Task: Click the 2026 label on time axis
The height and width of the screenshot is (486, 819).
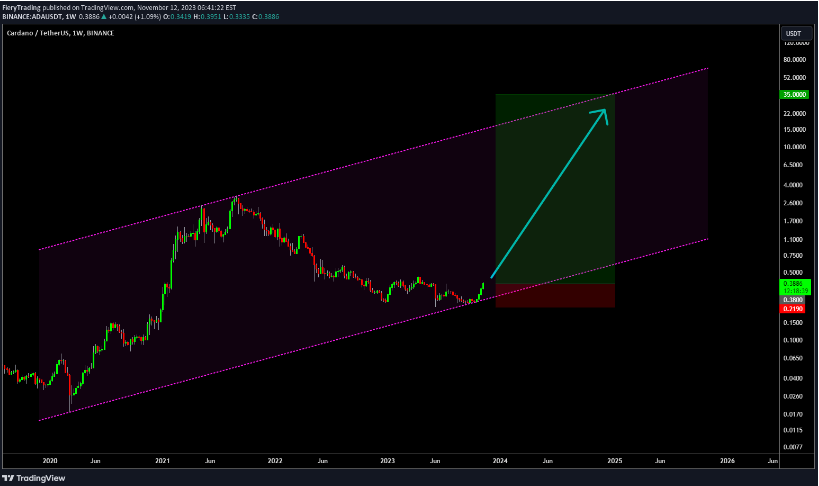Action: pyautogui.click(x=727, y=461)
